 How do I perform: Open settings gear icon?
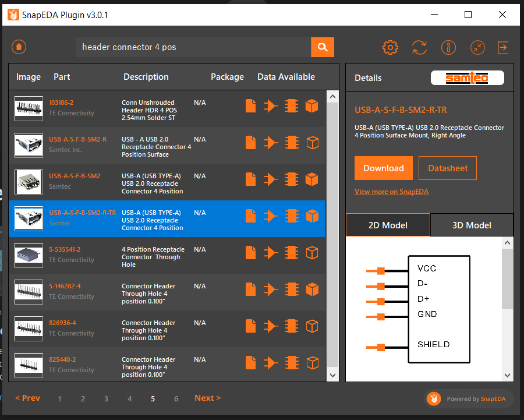coord(390,48)
